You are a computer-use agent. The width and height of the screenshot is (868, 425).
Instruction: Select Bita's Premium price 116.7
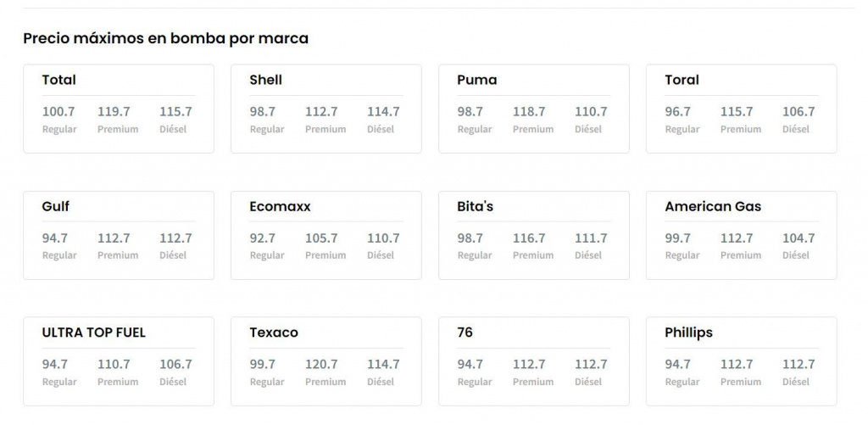point(529,238)
